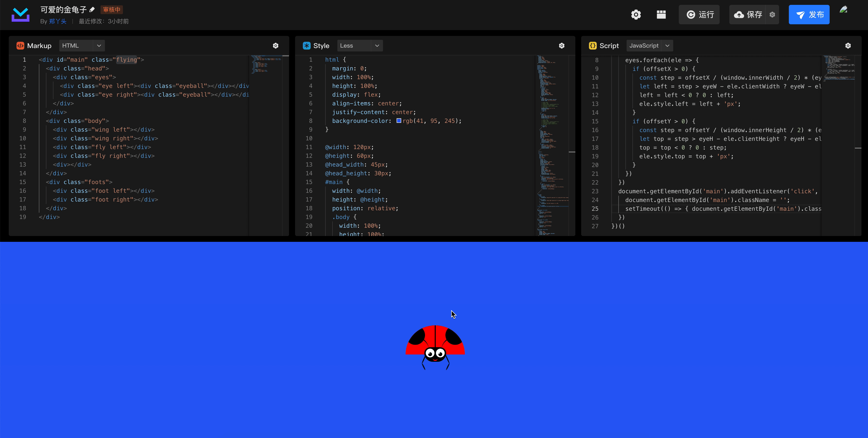Click the 保存 save button
Image resolution: width=868 pixels, height=438 pixels.
point(748,15)
